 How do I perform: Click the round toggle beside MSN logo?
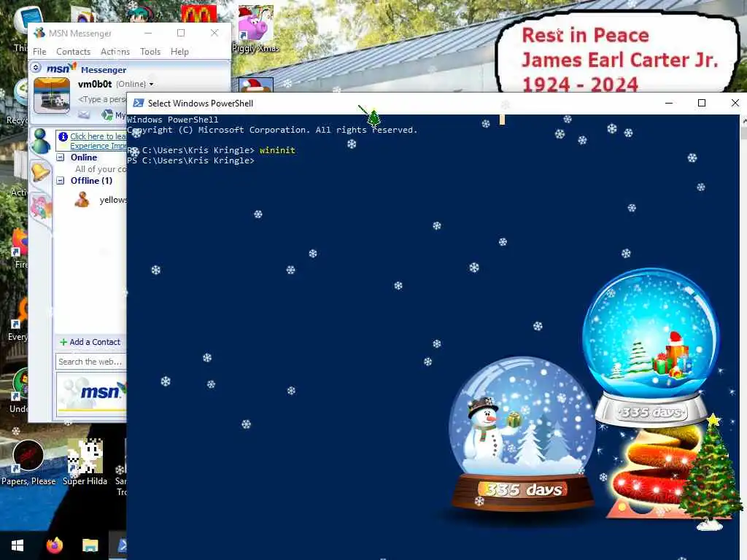[36, 68]
